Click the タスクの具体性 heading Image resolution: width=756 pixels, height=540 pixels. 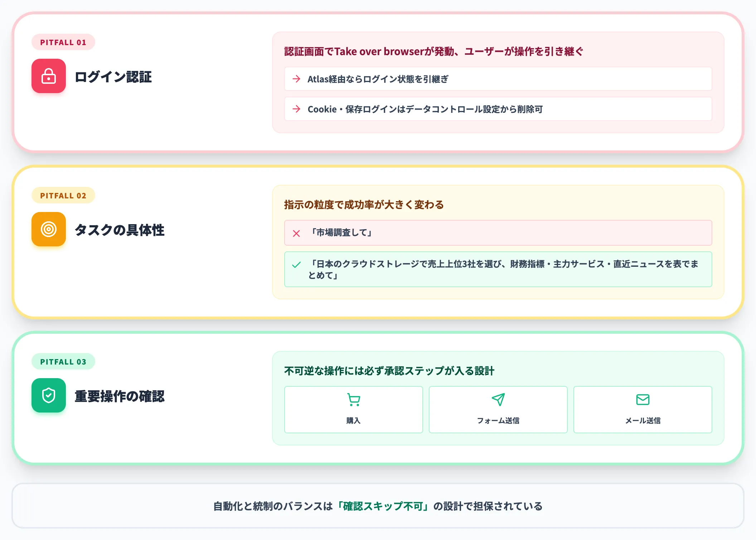120,230
